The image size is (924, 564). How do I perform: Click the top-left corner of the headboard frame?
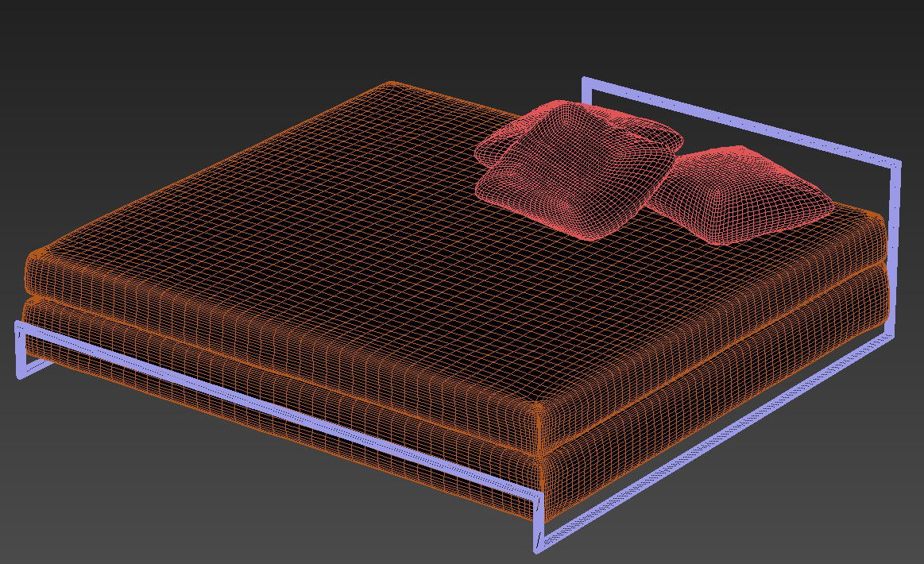point(586,81)
